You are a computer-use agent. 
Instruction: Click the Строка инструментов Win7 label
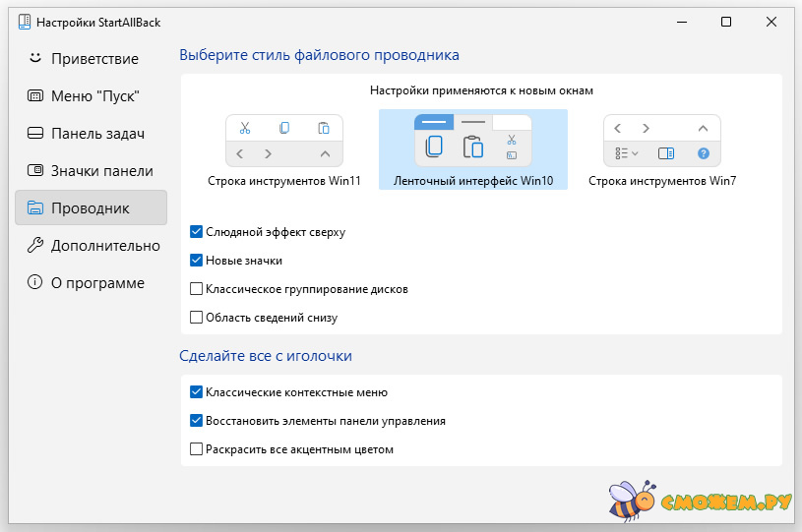(662, 181)
